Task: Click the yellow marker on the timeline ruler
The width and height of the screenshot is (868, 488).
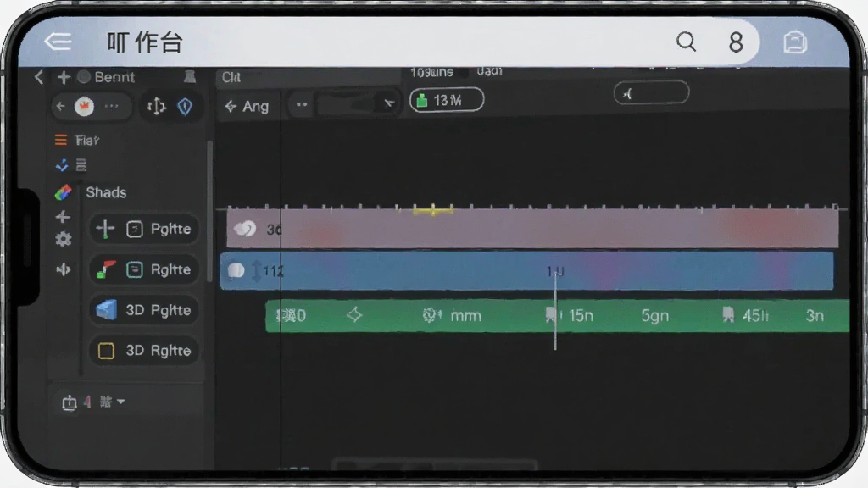Action: click(x=433, y=210)
